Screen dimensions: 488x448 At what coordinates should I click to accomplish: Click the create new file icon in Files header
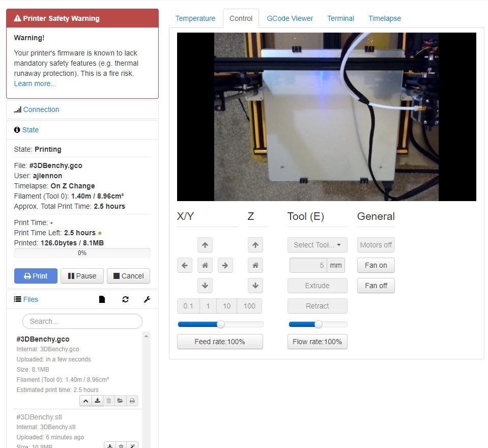pos(102,299)
